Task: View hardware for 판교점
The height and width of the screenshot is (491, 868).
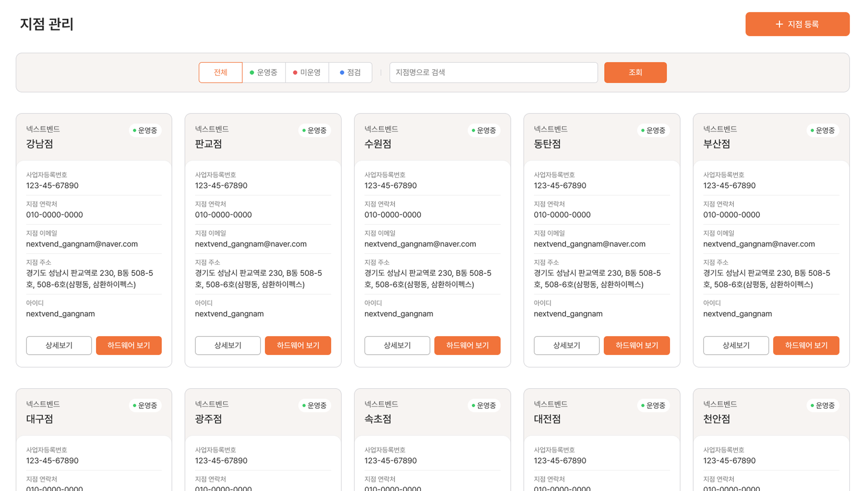Action: pos(298,345)
